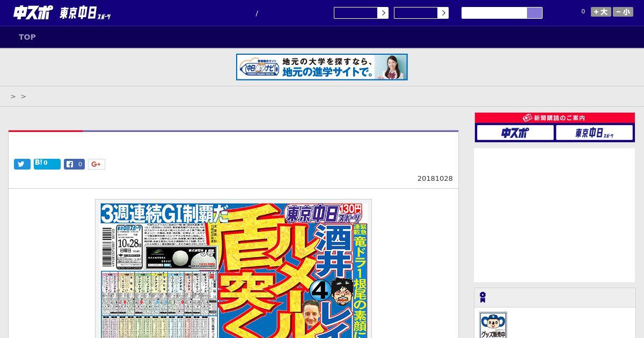
Task: Share article with Facebook button
Action: (75, 164)
